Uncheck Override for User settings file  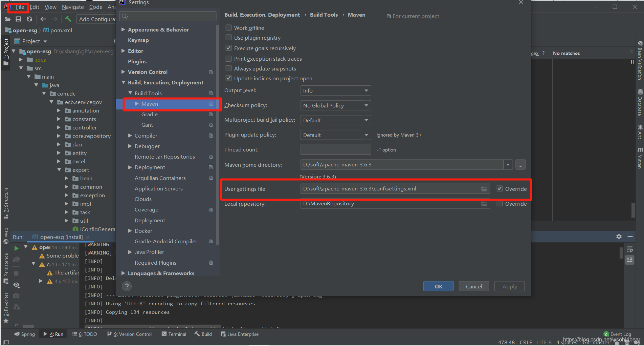(x=499, y=189)
